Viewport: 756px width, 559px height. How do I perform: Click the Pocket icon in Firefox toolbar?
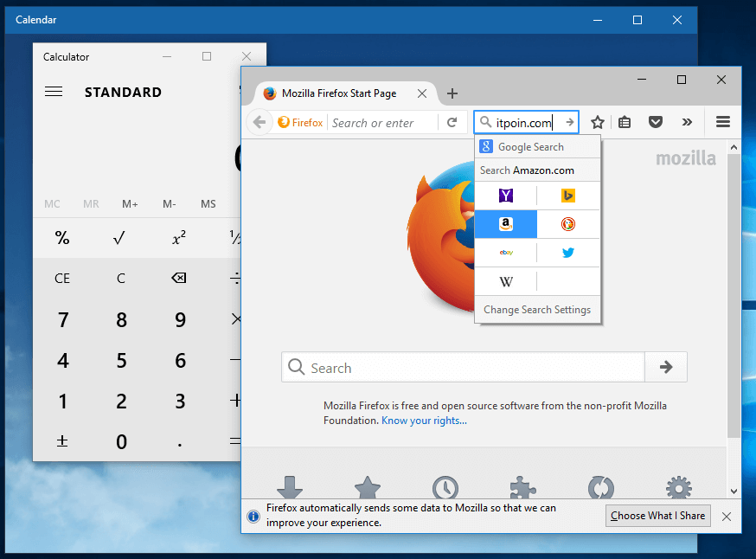click(656, 122)
